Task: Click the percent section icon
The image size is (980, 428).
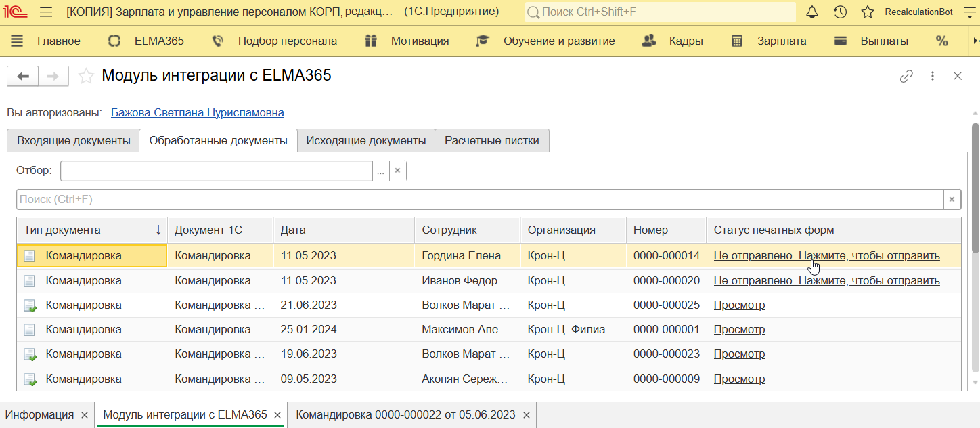Action: coord(942,41)
